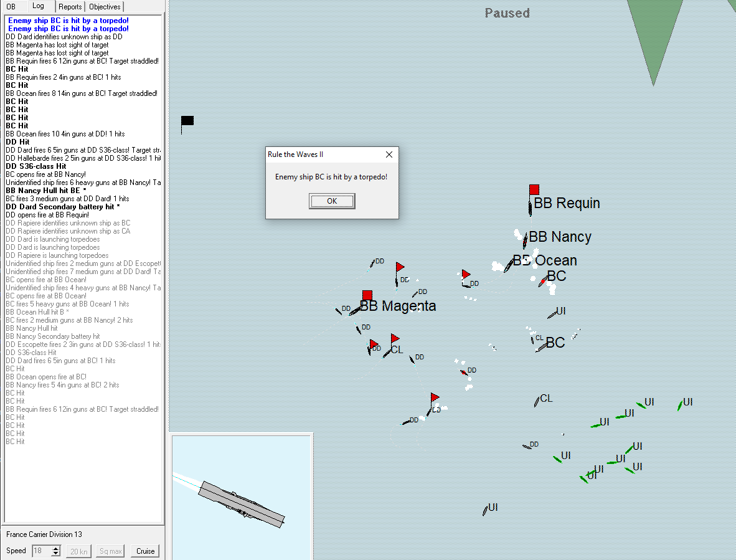Click log line 'DD Escopette fires 2 3in guns'

coord(83,344)
